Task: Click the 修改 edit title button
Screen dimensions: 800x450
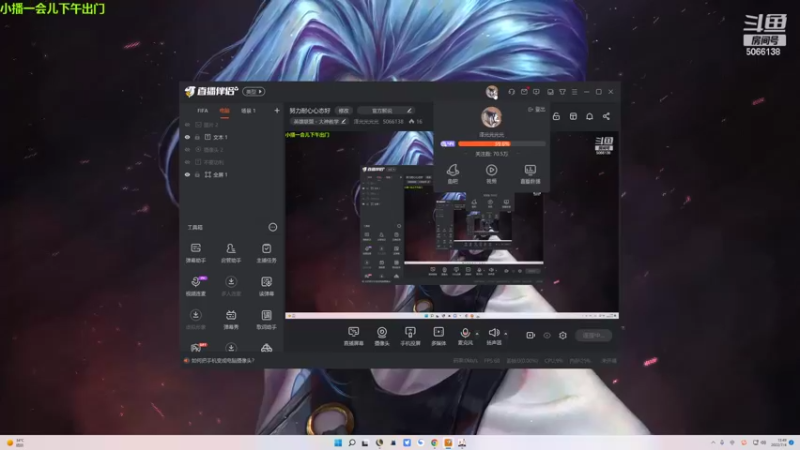Action: pos(344,111)
